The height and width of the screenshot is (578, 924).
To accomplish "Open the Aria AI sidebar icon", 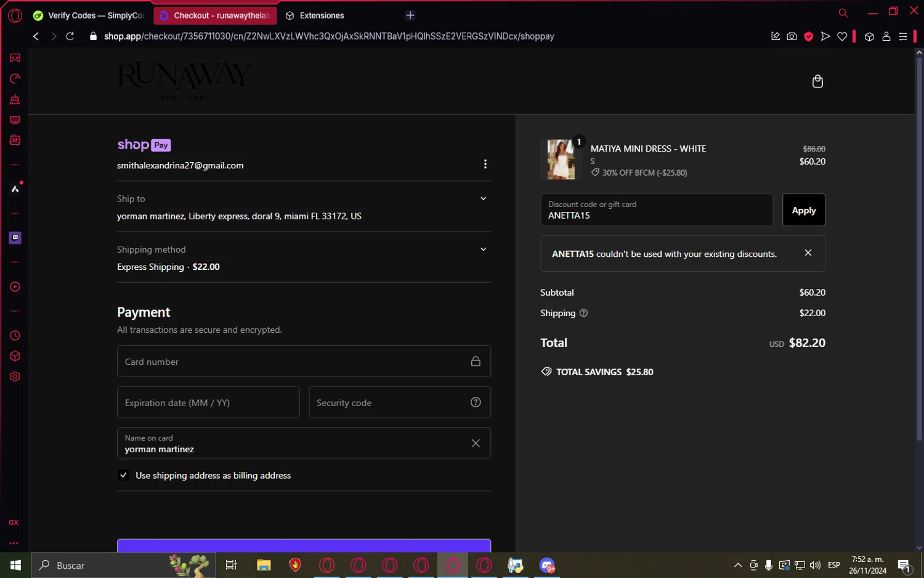I will [15, 189].
